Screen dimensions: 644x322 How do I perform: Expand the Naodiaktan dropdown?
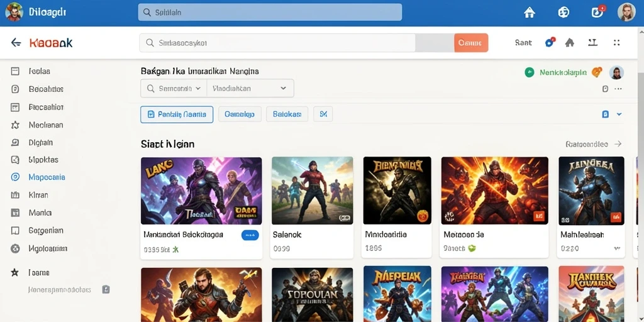[250, 88]
